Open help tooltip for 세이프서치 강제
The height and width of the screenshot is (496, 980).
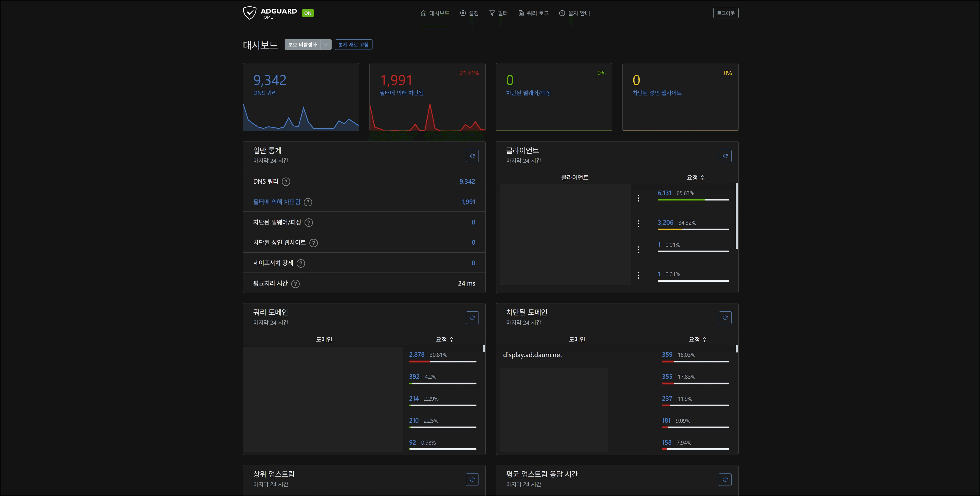point(300,263)
